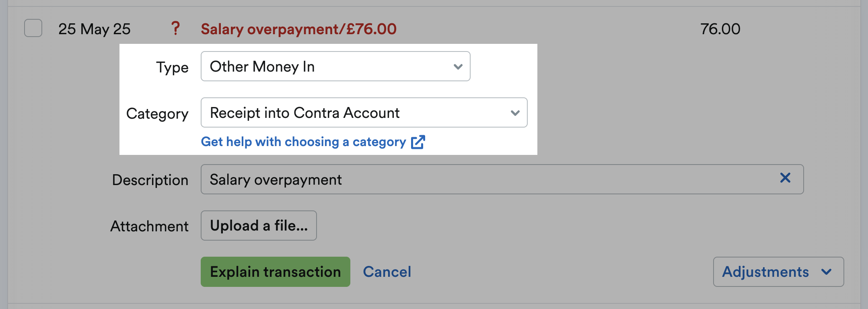This screenshot has height=309, width=868.
Task: Click the external link icon beside category help
Action: (x=418, y=142)
